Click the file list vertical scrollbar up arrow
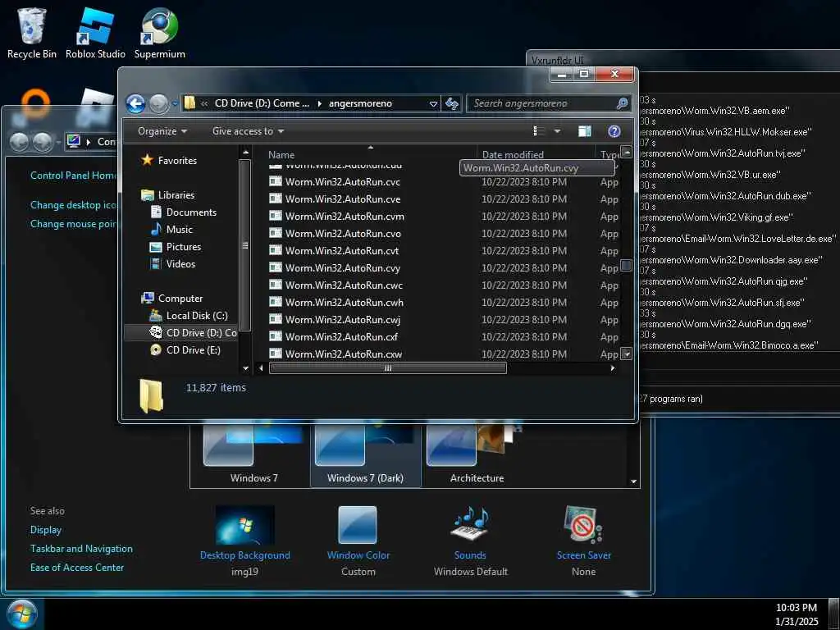 626,152
